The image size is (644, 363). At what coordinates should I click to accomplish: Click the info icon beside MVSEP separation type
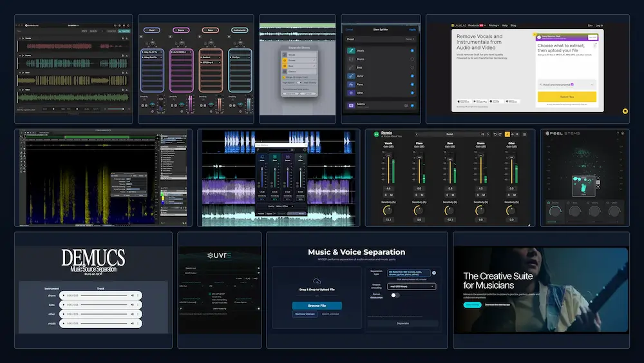tap(433, 273)
